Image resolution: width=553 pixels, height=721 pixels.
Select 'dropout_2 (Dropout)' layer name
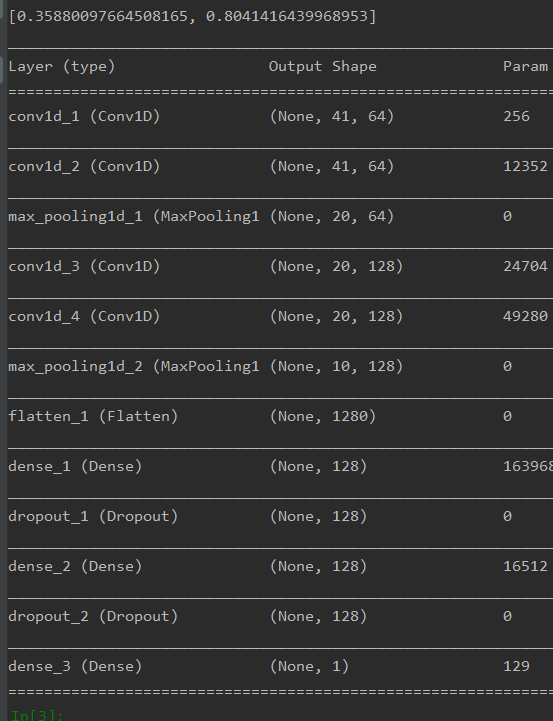tap(93, 616)
